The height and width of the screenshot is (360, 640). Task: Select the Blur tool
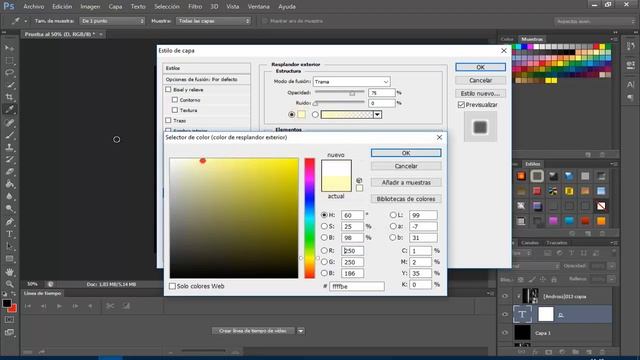click(9, 196)
